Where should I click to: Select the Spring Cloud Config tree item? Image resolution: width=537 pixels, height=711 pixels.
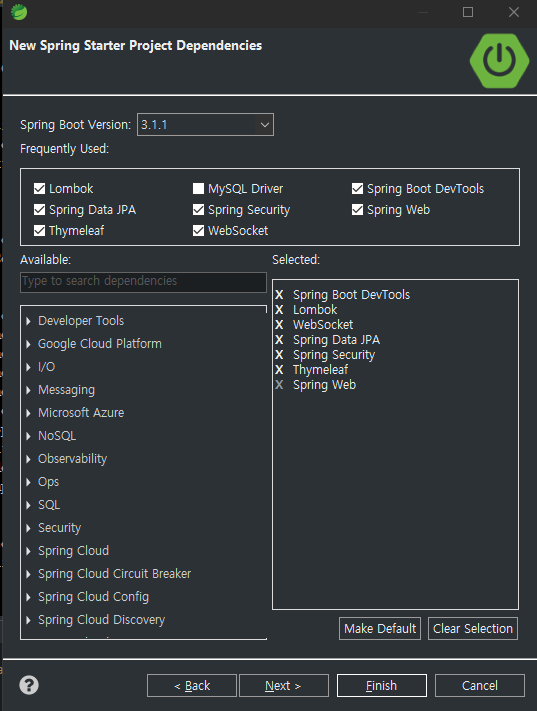[93, 597]
